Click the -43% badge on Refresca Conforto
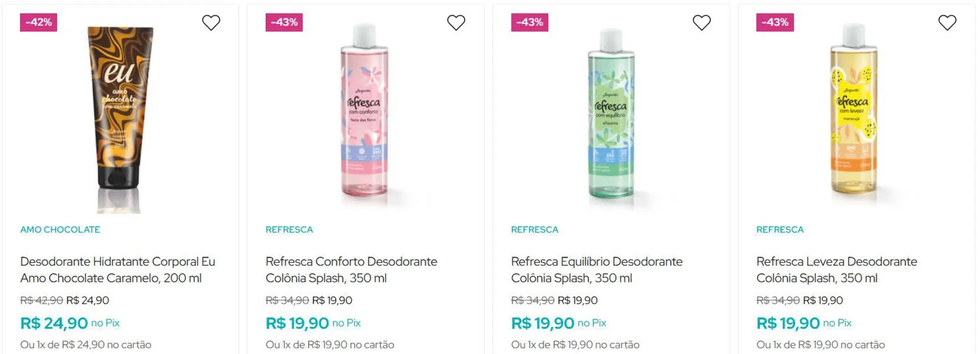The image size is (980, 354). (284, 22)
